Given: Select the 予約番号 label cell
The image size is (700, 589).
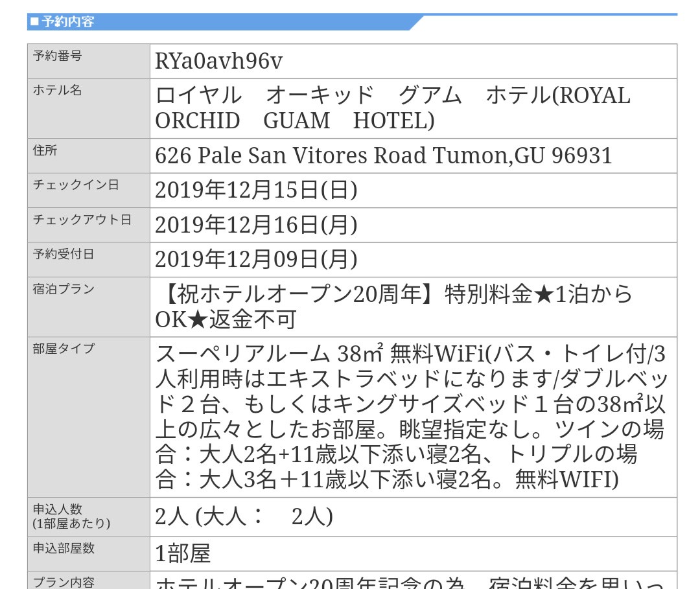Looking at the screenshot, I should (89, 61).
